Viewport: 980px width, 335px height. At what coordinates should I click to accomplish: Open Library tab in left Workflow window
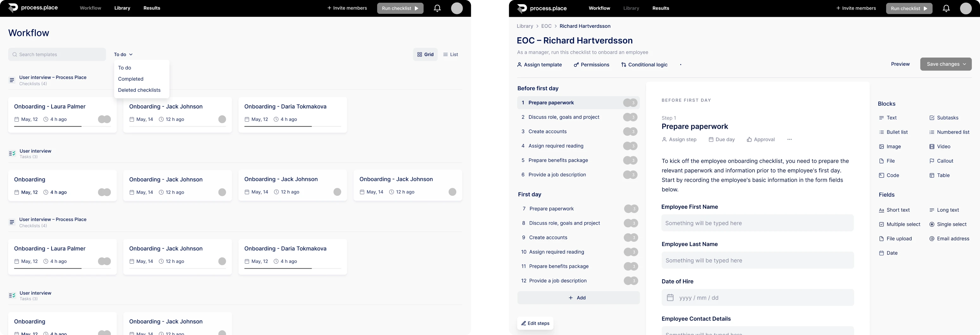[x=122, y=8]
